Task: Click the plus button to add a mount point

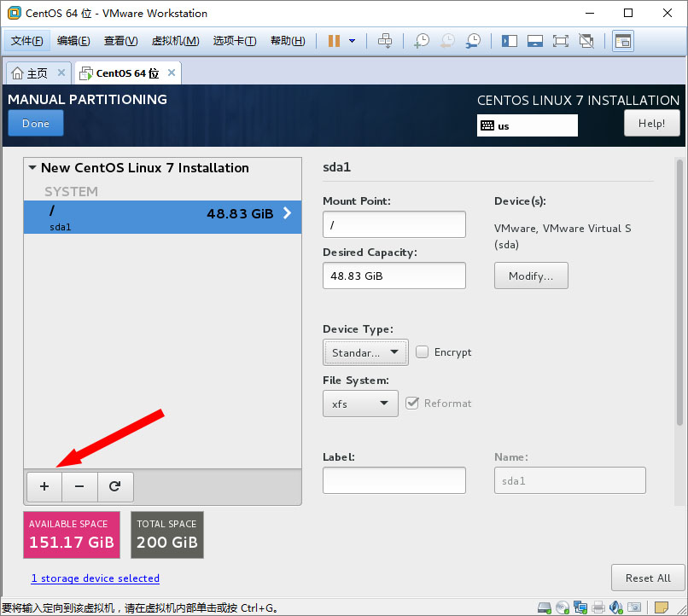Action: coord(44,486)
